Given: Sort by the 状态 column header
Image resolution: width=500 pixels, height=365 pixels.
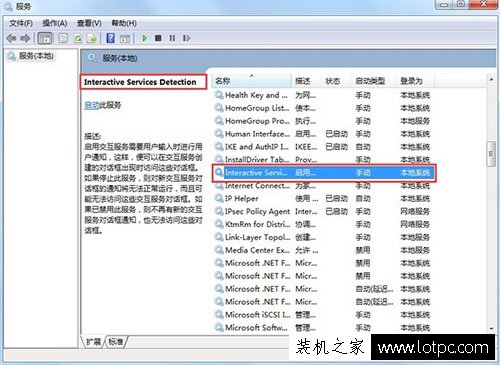Looking at the screenshot, I should click(337, 81).
